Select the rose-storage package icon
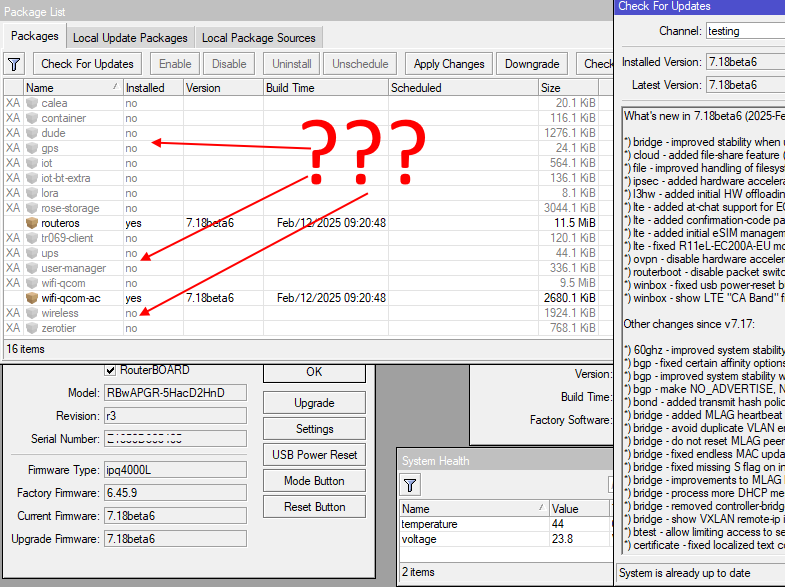 32,208
